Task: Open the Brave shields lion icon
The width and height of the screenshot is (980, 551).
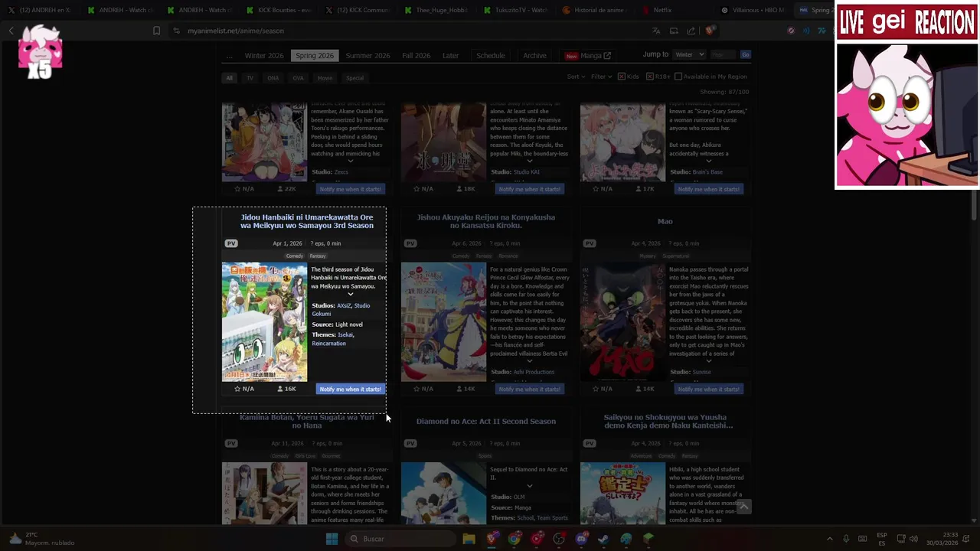Action: point(710,31)
